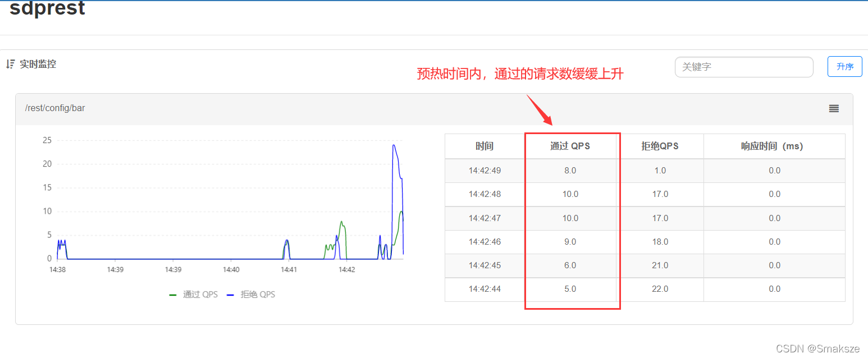Click the 14:41 x-axis label on chart
The width and height of the screenshot is (868, 358).
[x=289, y=270]
